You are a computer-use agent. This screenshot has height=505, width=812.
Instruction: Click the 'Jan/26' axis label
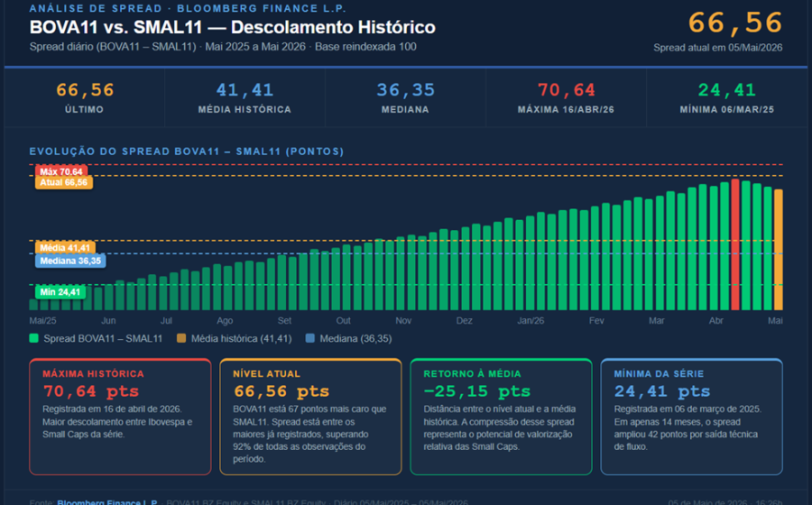click(x=531, y=321)
